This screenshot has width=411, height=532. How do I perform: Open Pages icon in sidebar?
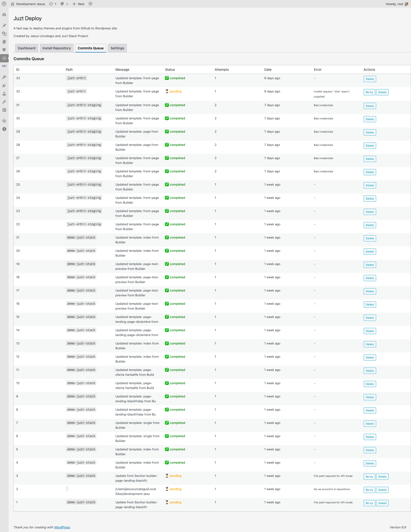[x=4, y=42]
